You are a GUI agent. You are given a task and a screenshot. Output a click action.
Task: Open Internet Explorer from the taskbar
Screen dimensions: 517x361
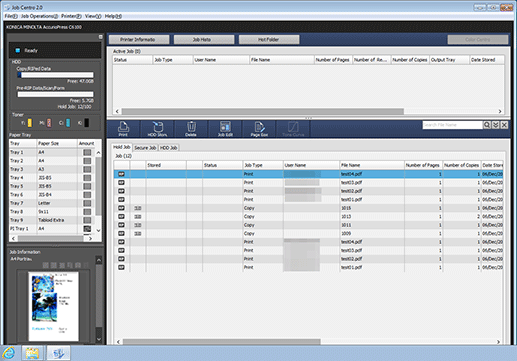[9, 353]
